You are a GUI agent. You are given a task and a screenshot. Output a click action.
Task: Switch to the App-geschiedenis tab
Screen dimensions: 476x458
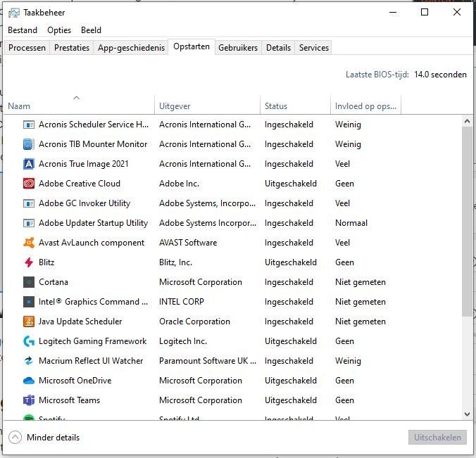point(131,48)
